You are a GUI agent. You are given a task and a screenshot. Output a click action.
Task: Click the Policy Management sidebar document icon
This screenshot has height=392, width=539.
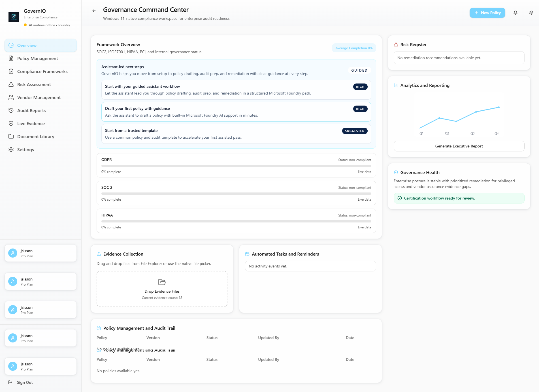11,58
